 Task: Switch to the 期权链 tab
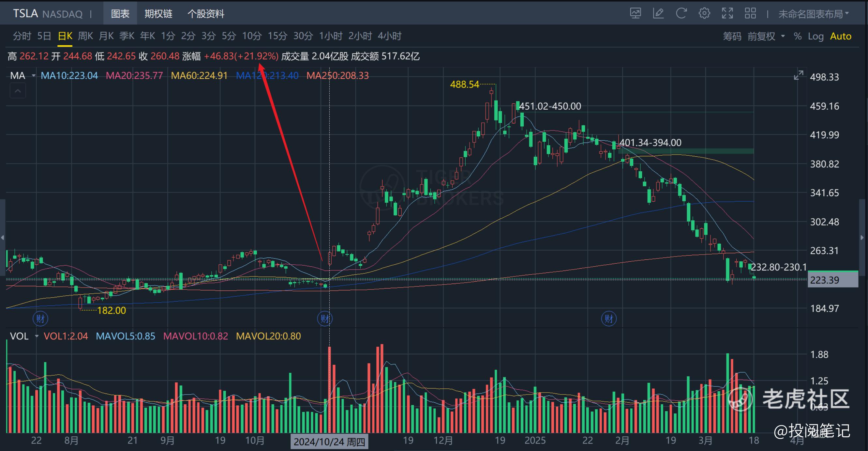[158, 14]
